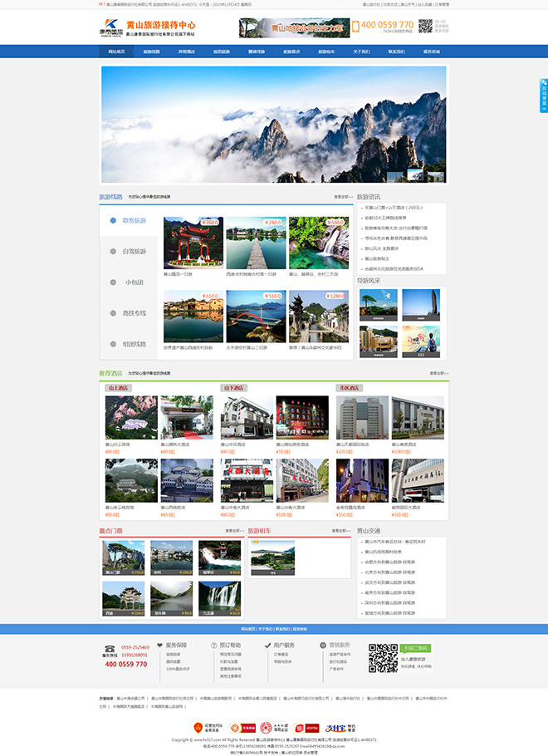548x756 pixels.
Task: Click the phone icon beside 400 0559 770
Action: click(x=355, y=27)
